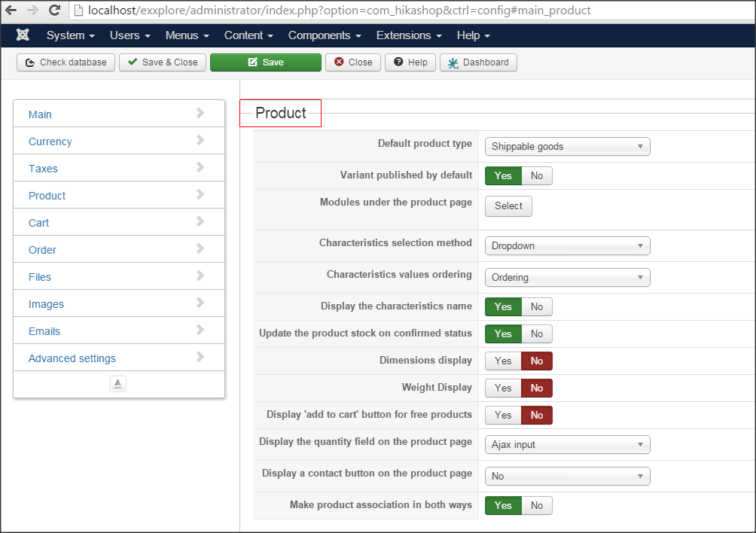Click the chevron next to Taxes
This screenshot has height=533, width=756.
click(200, 167)
